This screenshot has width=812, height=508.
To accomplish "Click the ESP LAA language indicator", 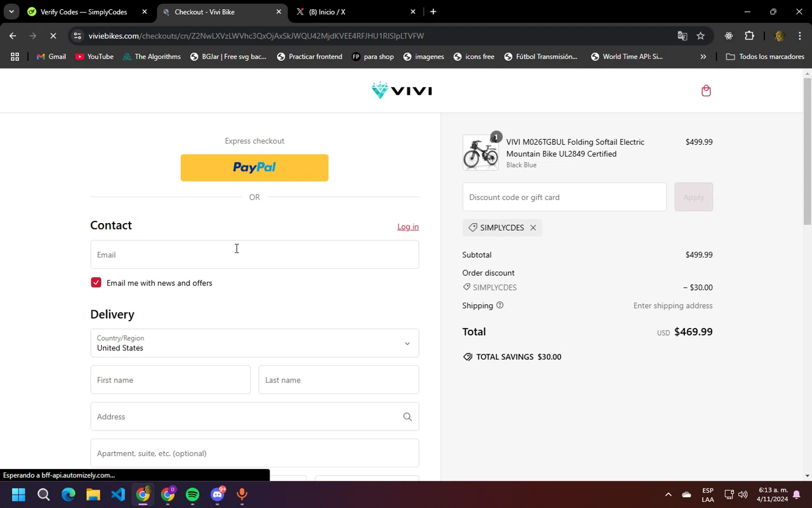I will coord(708,494).
